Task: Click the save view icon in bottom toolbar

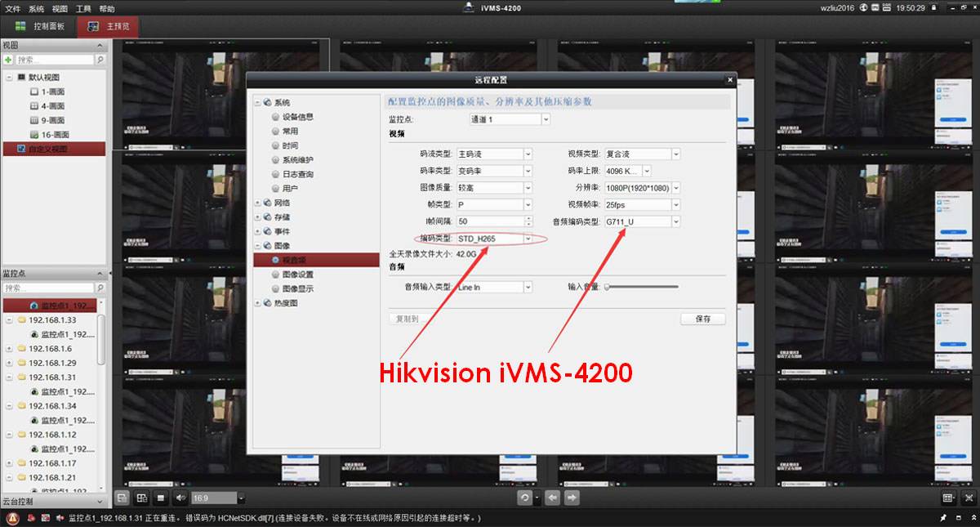Action: pyautogui.click(x=122, y=498)
